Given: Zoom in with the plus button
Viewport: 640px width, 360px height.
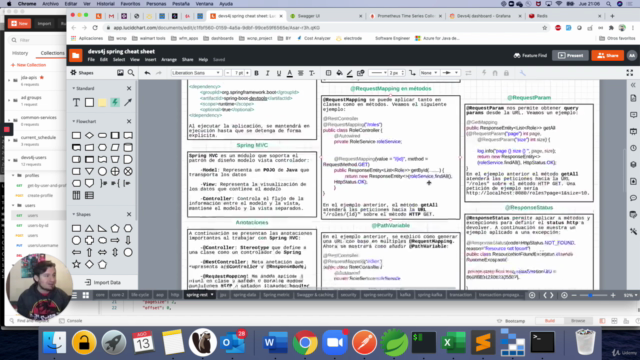Looking at the screenshot, I should pyautogui.click(x=613, y=295).
